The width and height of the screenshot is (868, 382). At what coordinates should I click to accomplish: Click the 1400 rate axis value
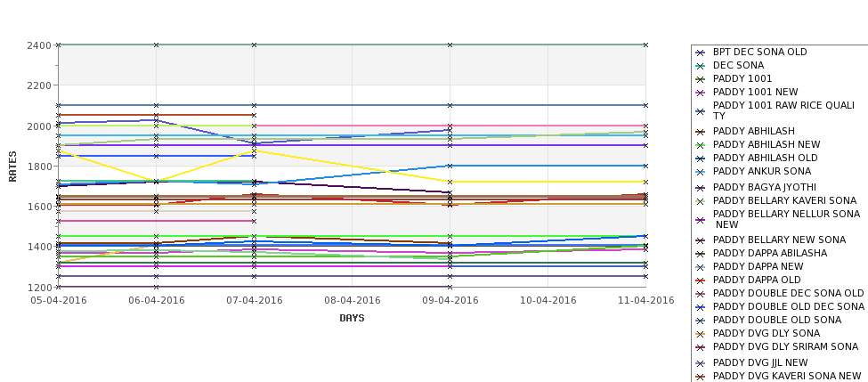tap(39, 247)
